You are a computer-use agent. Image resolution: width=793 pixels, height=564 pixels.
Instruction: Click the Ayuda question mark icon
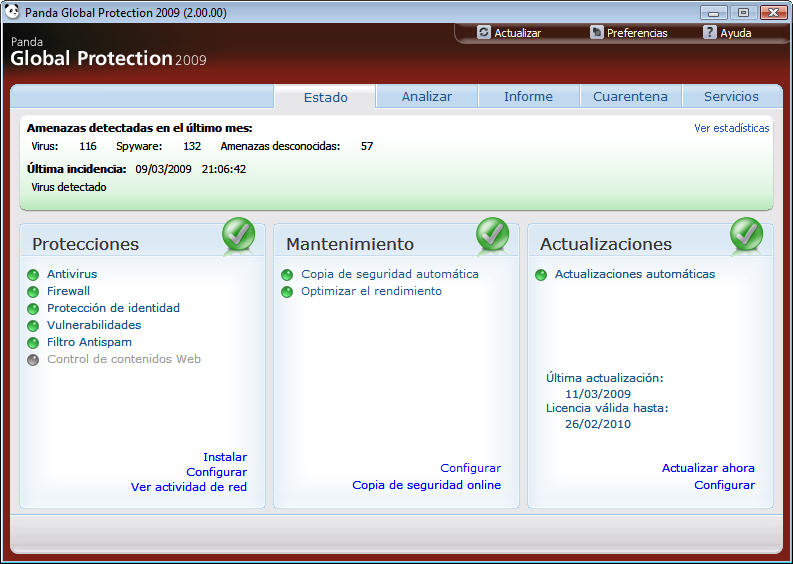tap(710, 32)
